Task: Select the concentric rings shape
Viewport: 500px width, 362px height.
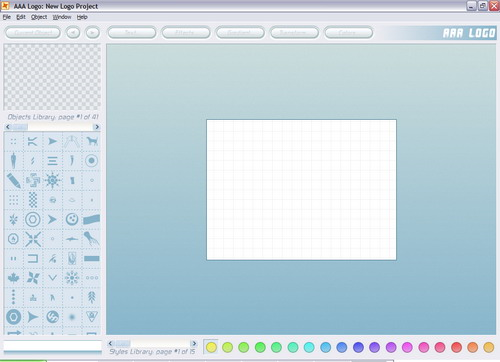Action: click(x=33, y=220)
